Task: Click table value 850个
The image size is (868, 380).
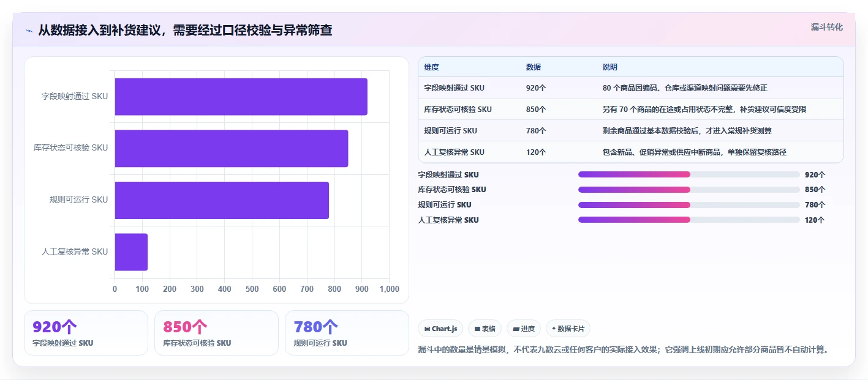Action: [536, 110]
